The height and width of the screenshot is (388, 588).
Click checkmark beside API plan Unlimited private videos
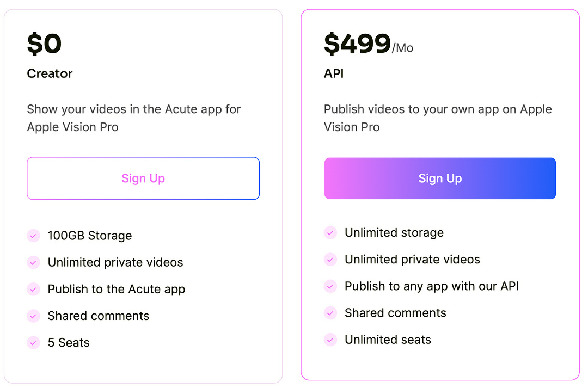(330, 260)
